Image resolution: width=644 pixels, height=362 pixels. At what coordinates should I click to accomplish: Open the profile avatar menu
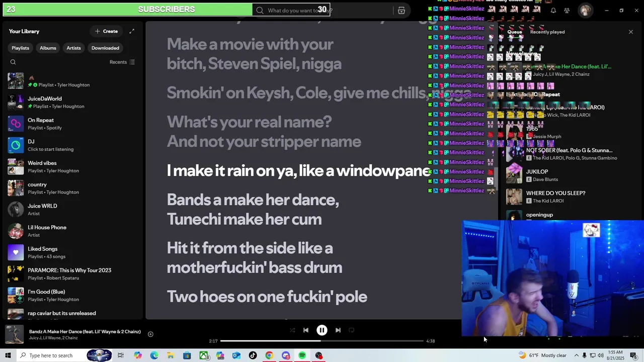585,11
